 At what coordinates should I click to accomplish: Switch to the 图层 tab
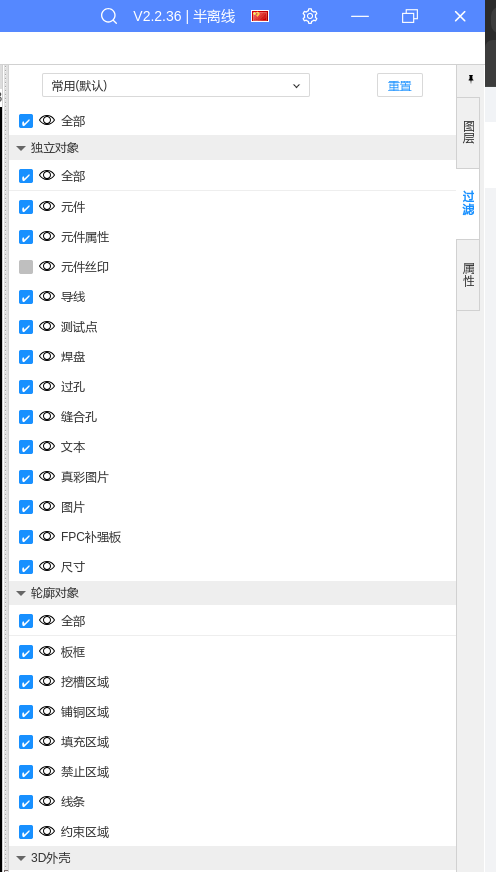pyautogui.click(x=468, y=133)
